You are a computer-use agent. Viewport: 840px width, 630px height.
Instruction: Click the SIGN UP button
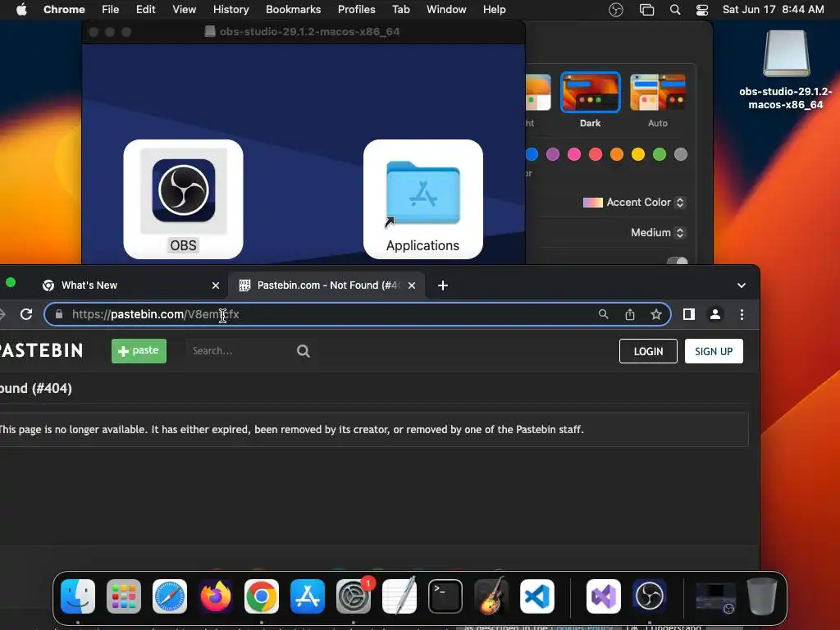[714, 351]
